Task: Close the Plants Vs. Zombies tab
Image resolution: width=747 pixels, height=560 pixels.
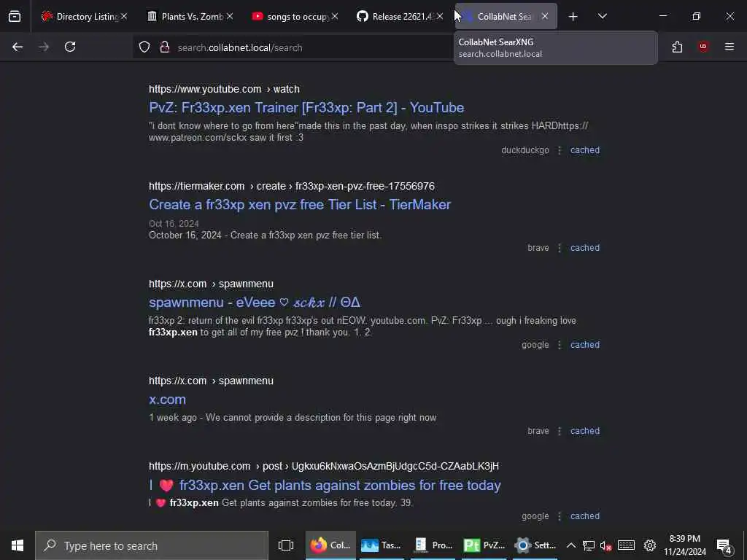Action: coord(230,17)
